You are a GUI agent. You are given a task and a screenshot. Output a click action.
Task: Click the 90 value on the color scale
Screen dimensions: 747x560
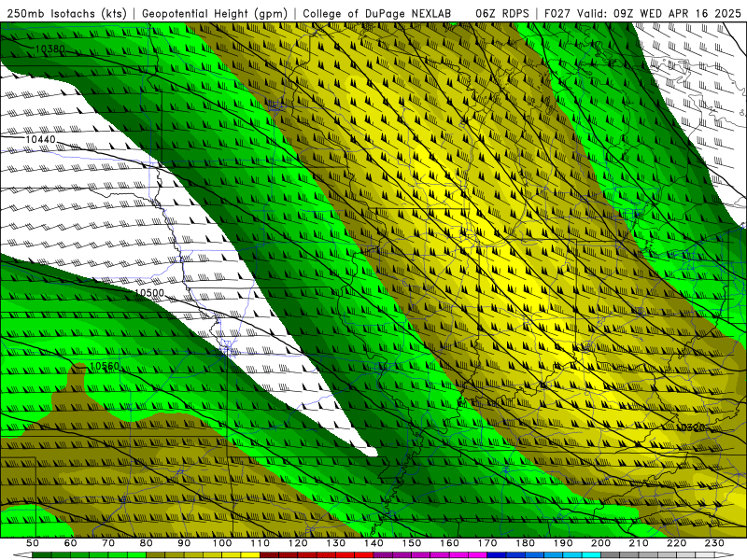pyautogui.click(x=184, y=543)
